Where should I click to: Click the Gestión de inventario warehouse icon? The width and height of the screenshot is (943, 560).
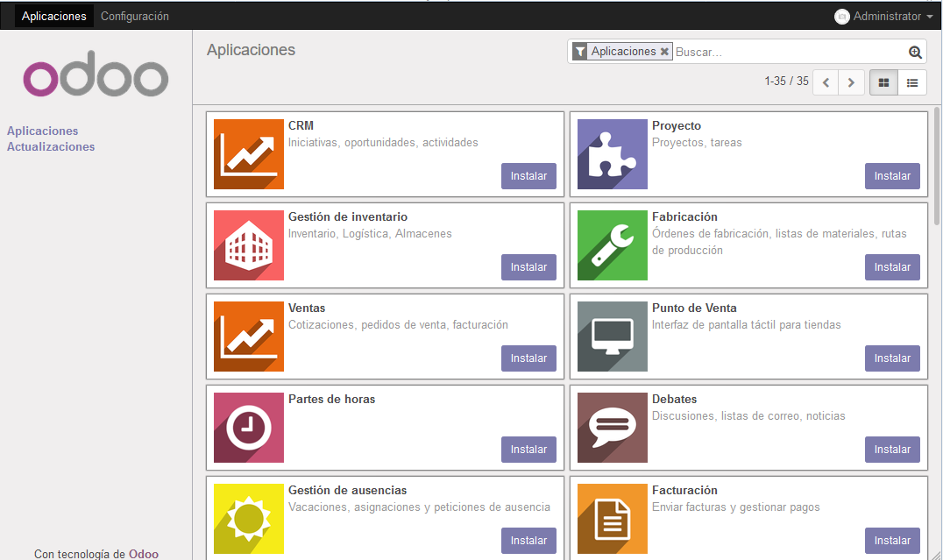[x=248, y=245]
